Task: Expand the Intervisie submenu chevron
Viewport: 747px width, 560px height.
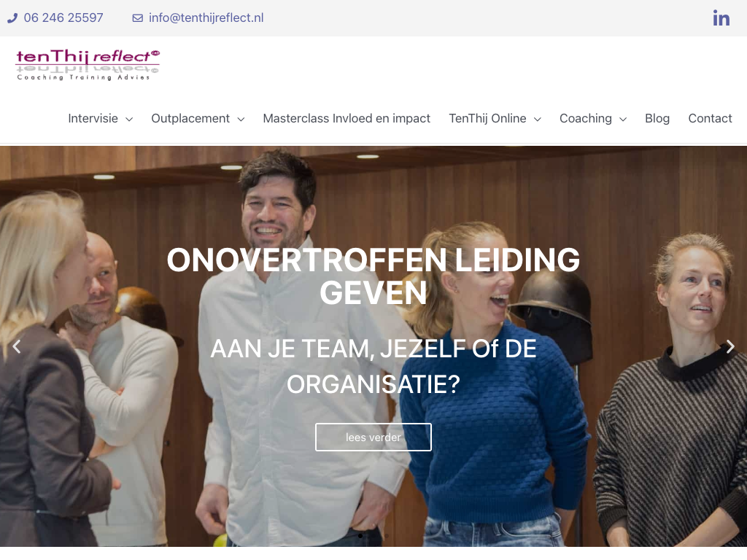Action: point(129,119)
